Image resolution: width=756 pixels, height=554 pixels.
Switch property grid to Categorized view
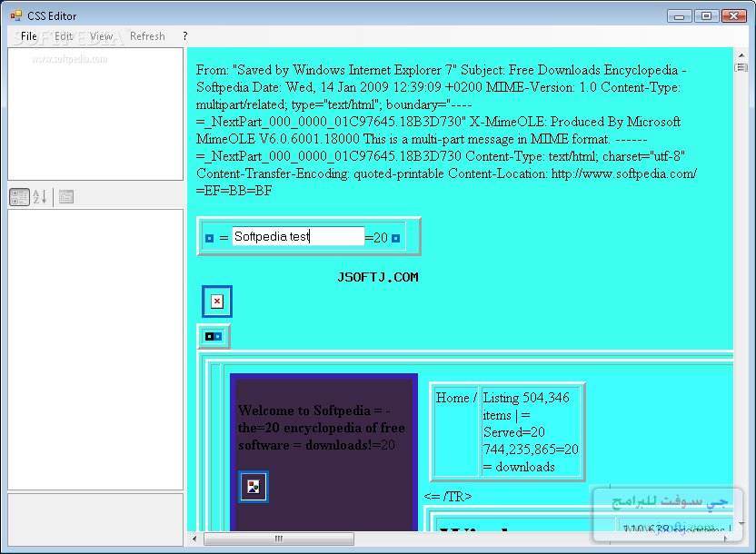click(x=19, y=196)
